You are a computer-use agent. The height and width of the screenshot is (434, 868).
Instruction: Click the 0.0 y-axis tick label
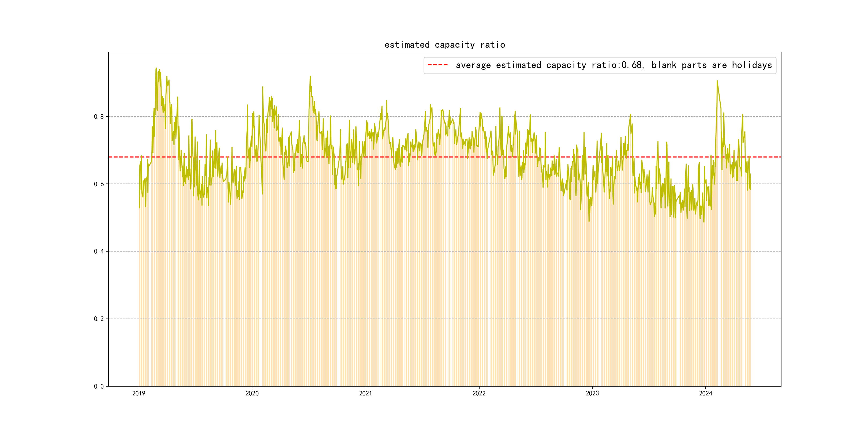pos(99,387)
